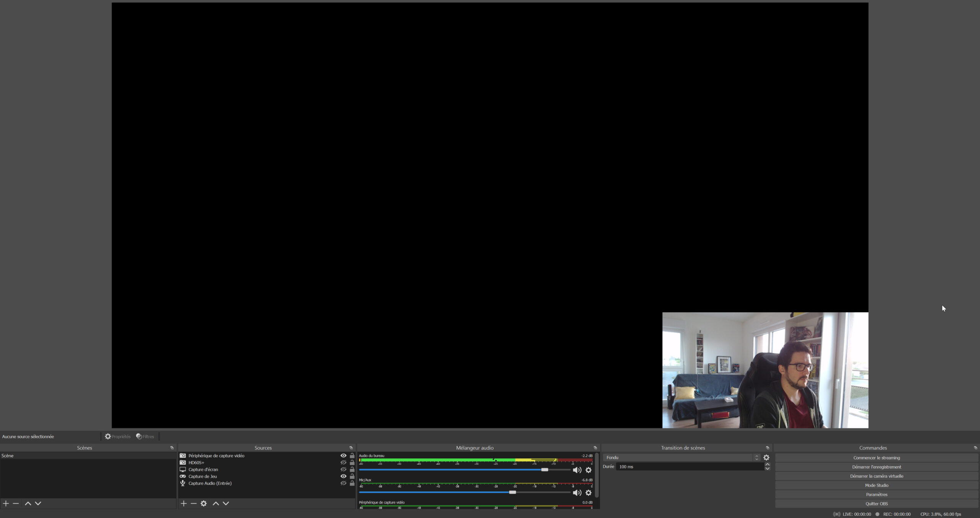Mute the Audio du bureau speaker icon
Viewport: 980px width, 518px height.
577,470
